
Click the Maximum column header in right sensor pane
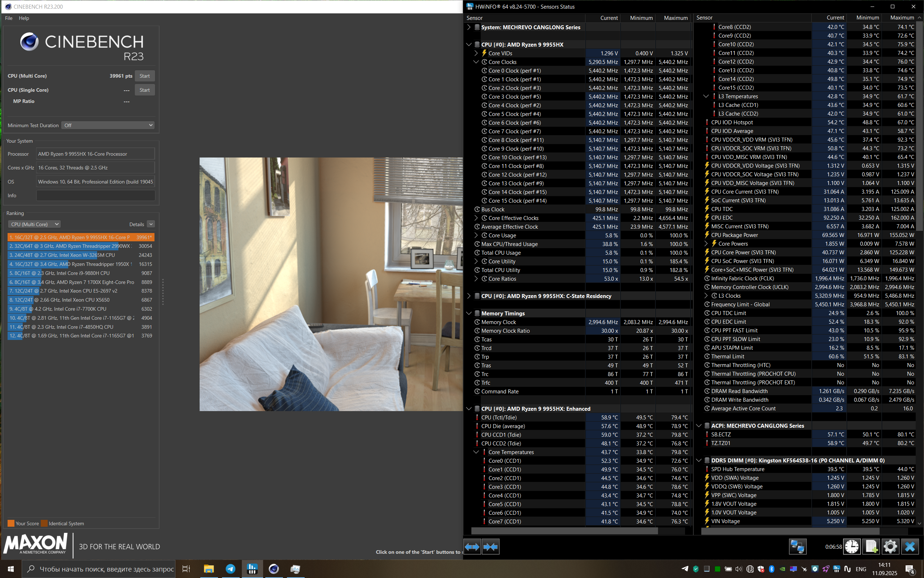click(x=899, y=18)
